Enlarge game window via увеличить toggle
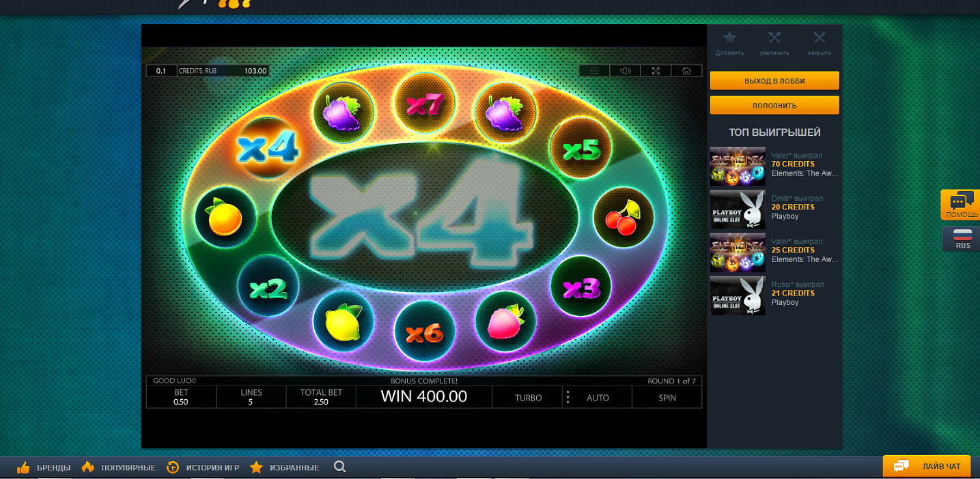 tap(774, 39)
